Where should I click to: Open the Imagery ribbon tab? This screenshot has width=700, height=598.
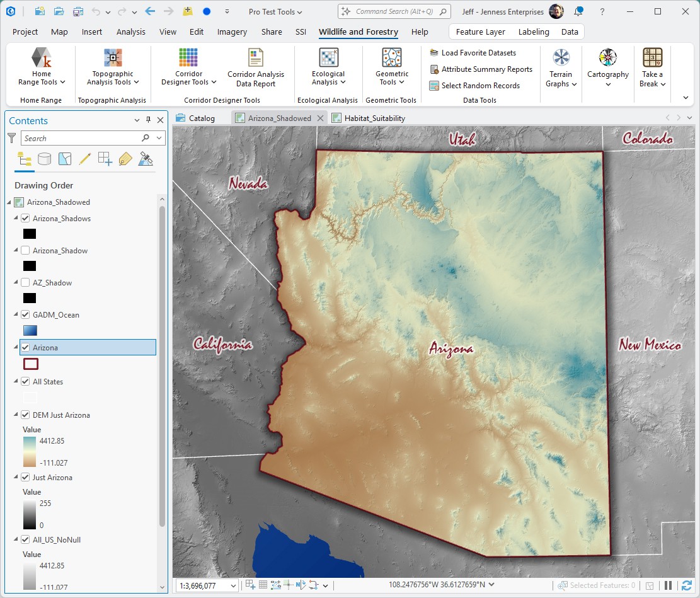232,32
